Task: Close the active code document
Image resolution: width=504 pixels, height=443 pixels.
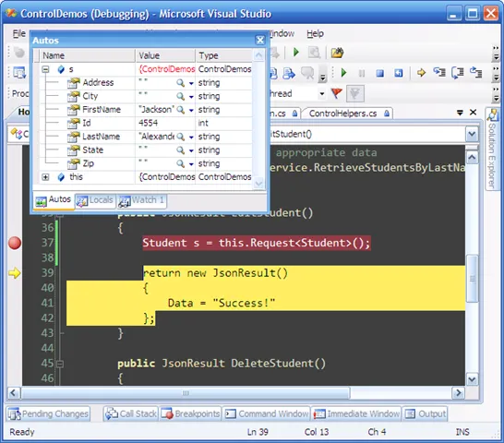Action: tap(473, 113)
